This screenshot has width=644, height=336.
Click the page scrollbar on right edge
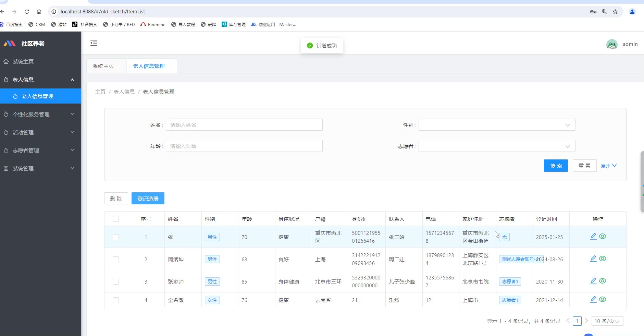(642, 182)
